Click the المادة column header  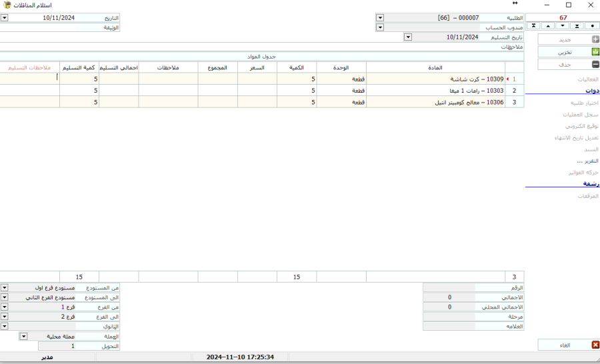[435, 67]
